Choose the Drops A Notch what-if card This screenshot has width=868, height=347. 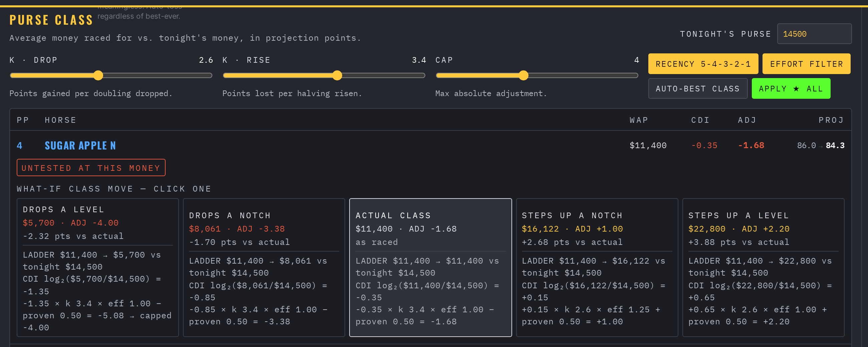point(264,268)
